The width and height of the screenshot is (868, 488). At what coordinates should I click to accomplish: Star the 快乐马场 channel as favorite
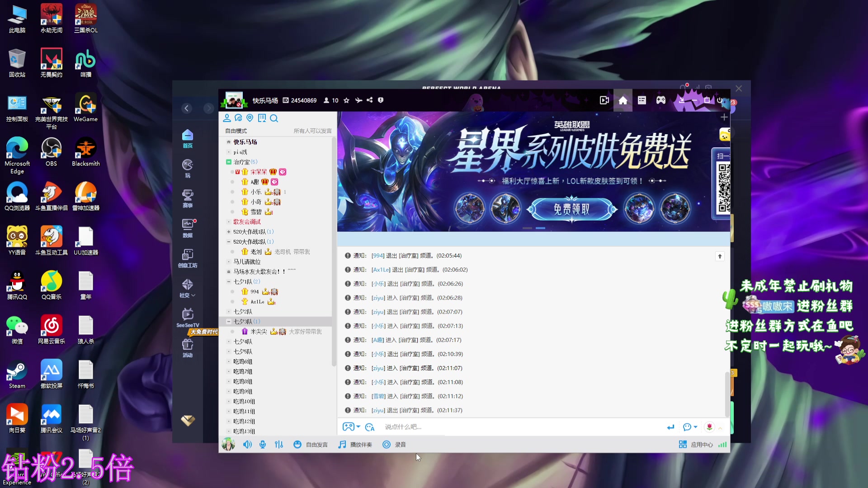(x=346, y=100)
